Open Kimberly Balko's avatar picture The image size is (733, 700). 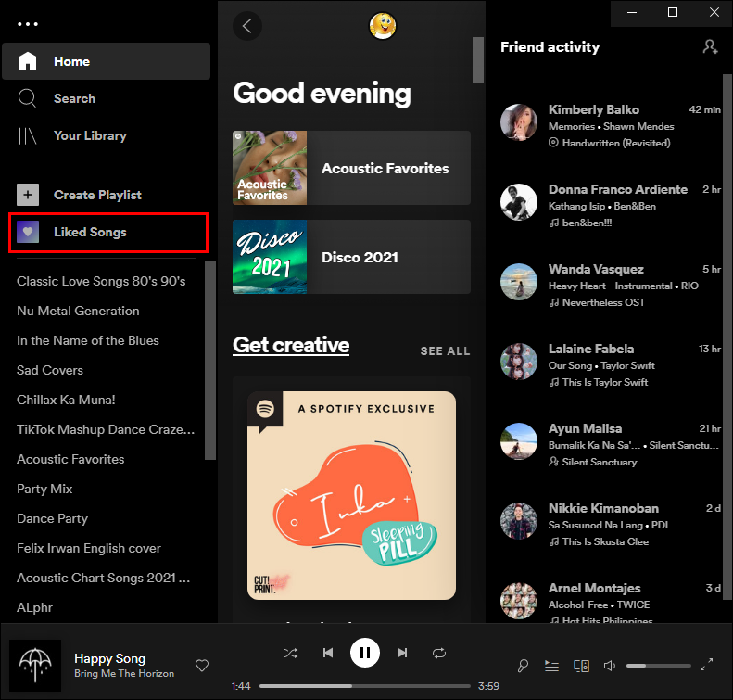(x=519, y=122)
